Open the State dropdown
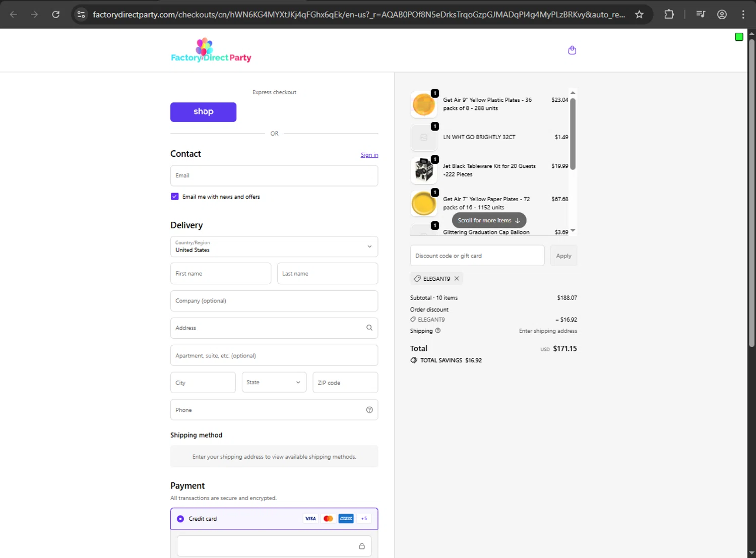The height and width of the screenshot is (558, 756). point(274,383)
